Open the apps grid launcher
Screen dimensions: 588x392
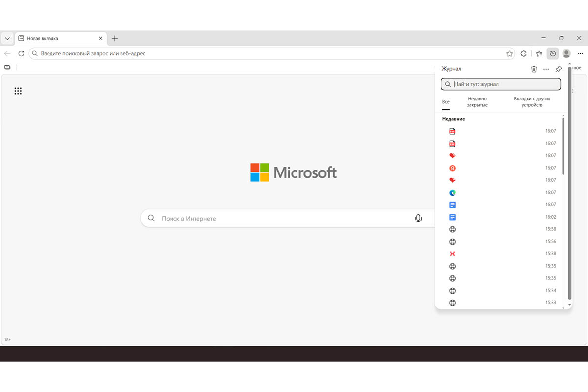coord(18,91)
